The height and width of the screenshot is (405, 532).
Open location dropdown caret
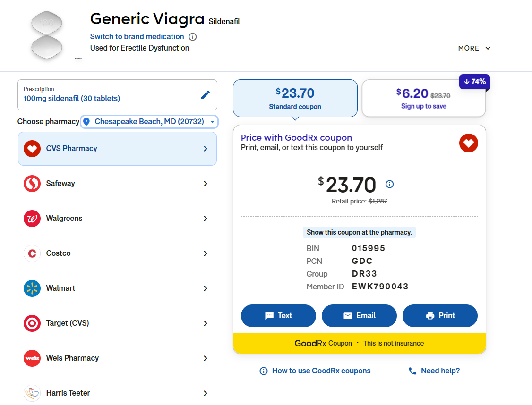tap(213, 122)
